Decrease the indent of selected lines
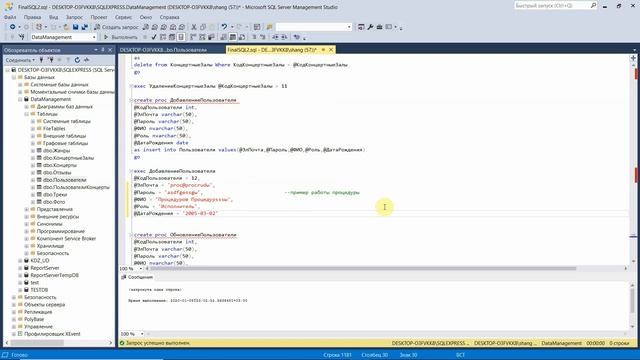Screen dimensions: 640x360 pos(275,37)
